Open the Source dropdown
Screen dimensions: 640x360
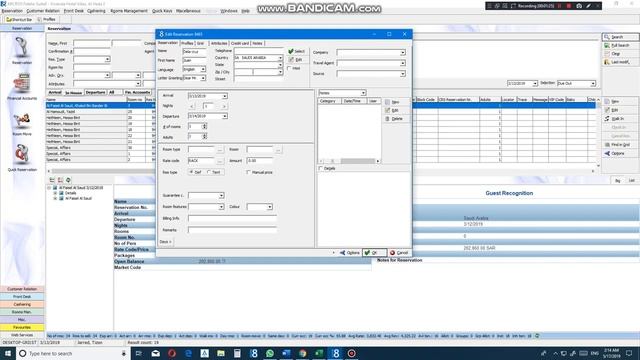[x=403, y=74]
